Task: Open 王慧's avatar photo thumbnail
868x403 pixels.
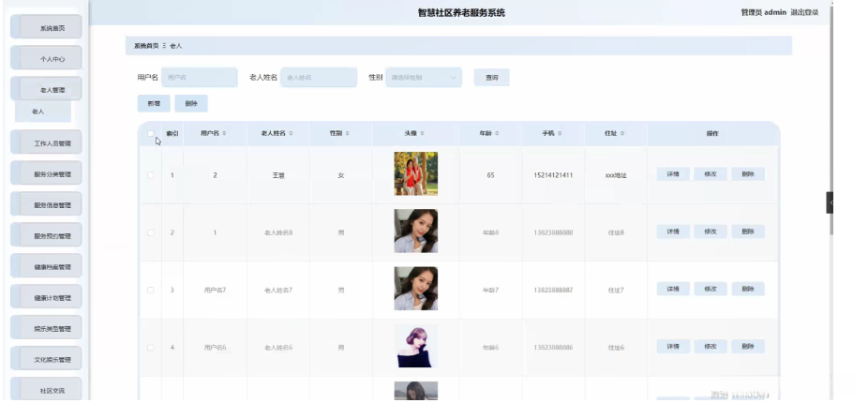Action: coord(416,173)
